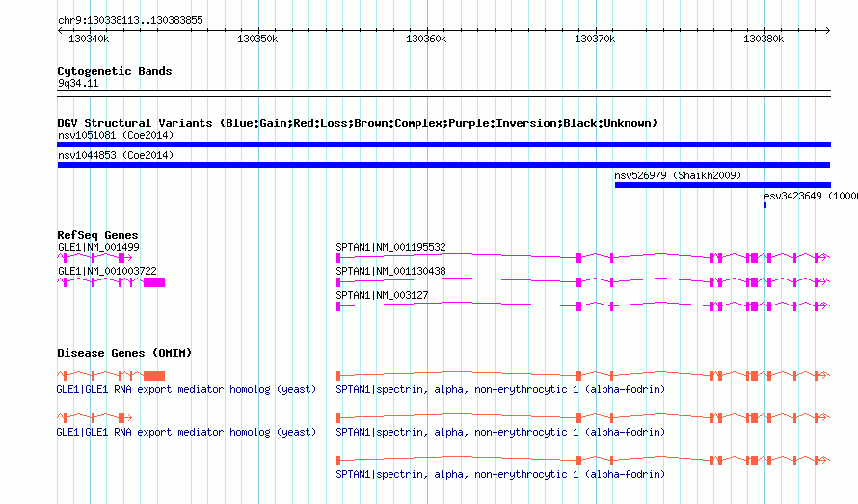Click the thick terminal exon of GLE1 NM_001003722
858x504 pixels.
pyautogui.click(x=154, y=281)
